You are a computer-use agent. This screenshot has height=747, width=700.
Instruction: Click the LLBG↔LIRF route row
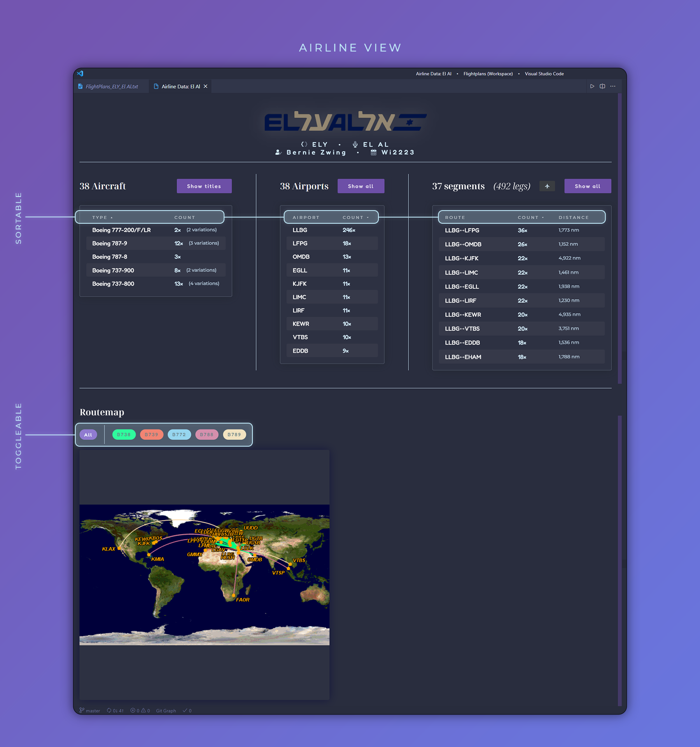click(522, 300)
